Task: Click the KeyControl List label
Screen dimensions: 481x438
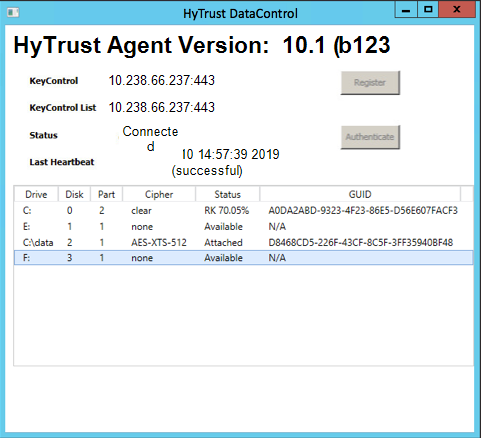Action: pos(63,108)
